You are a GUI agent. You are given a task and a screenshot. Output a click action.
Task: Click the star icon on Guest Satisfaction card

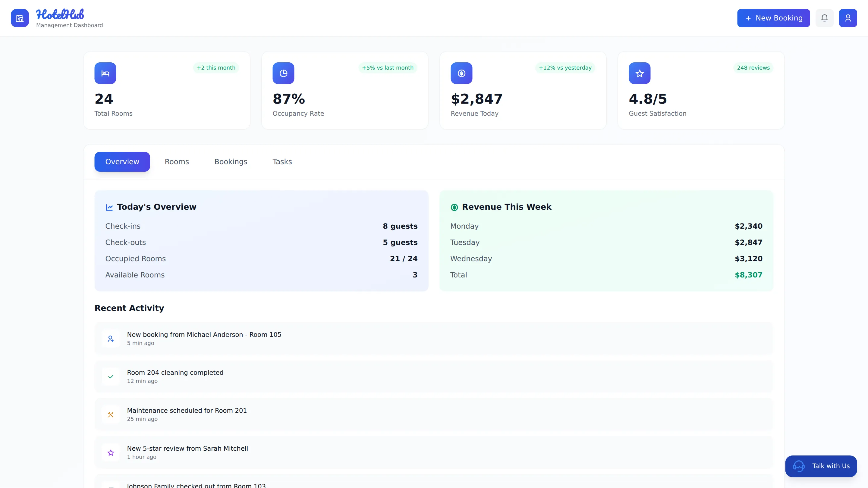(x=639, y=73)
